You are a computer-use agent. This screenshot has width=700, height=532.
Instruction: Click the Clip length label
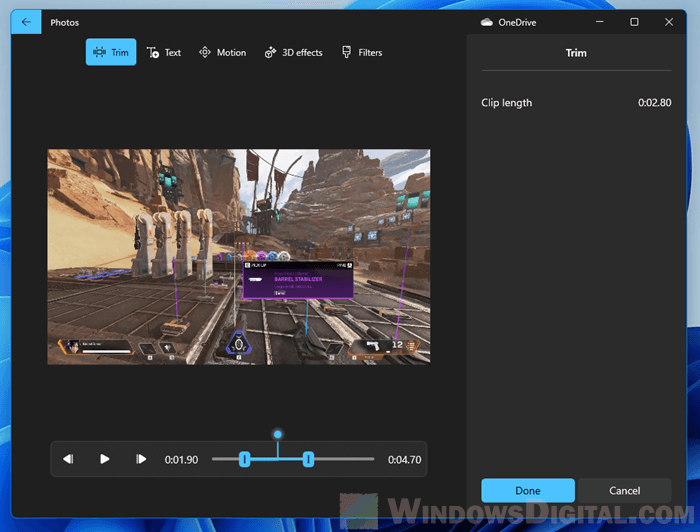(507, 103)
